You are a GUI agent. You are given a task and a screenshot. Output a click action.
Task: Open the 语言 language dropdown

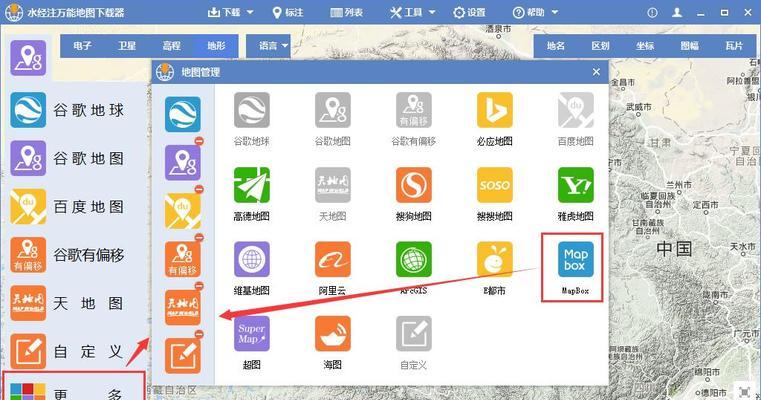coord(268,46)
